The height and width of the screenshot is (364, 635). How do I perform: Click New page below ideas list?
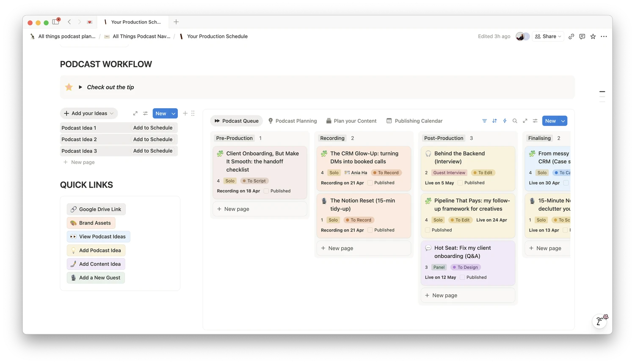click(79, 162)
